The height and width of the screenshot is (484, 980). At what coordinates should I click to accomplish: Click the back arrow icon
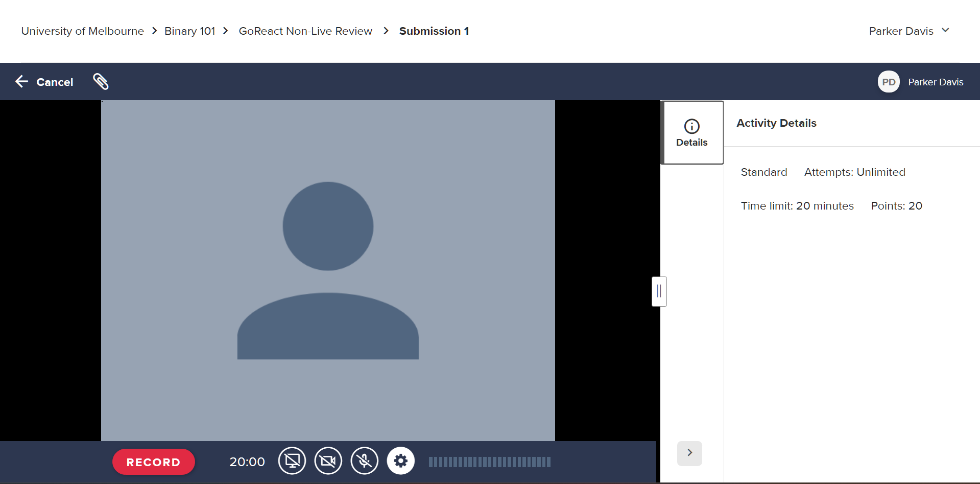tap(21, 81)
